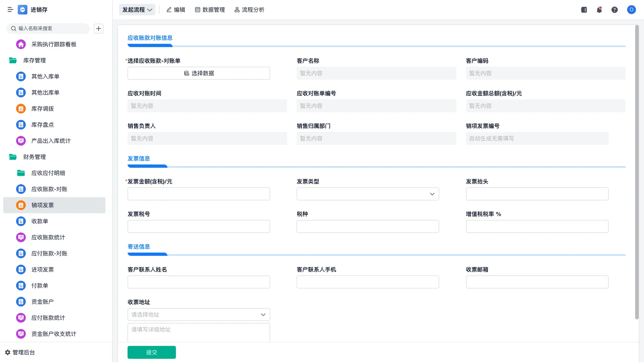
Task: Click the 资金账户 form icon
Action: point(21,302)
